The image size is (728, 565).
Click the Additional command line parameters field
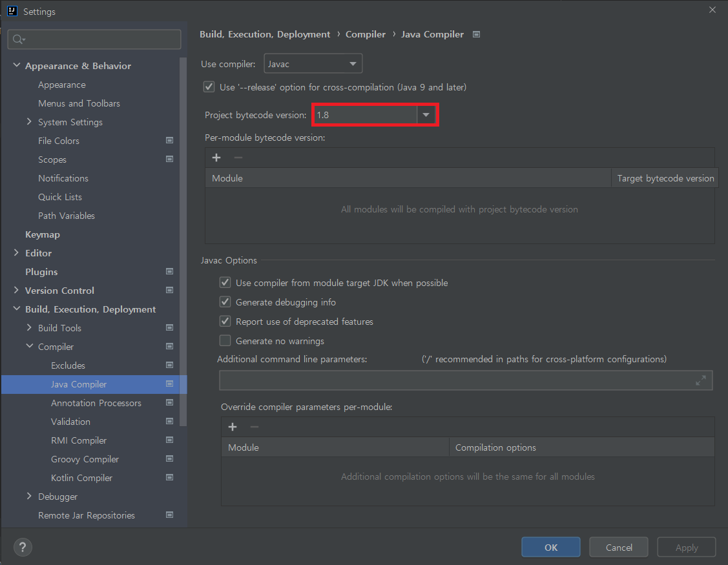(x=466, y=380)
